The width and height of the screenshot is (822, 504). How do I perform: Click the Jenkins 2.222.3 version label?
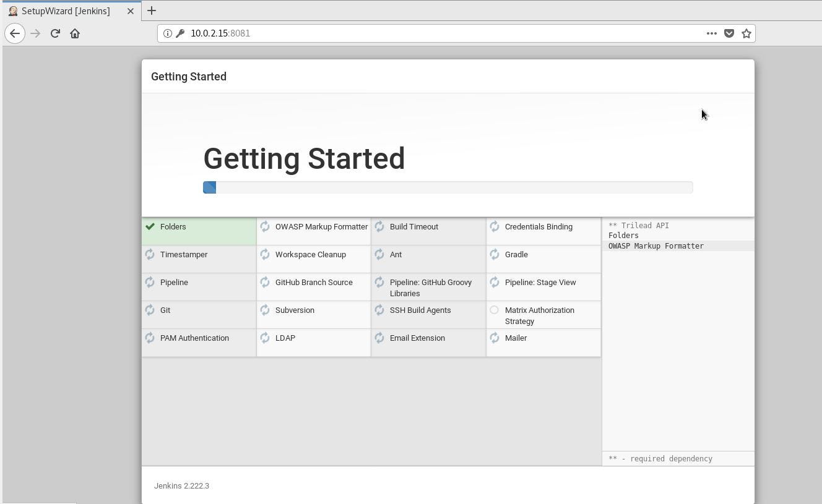[181, 485]
